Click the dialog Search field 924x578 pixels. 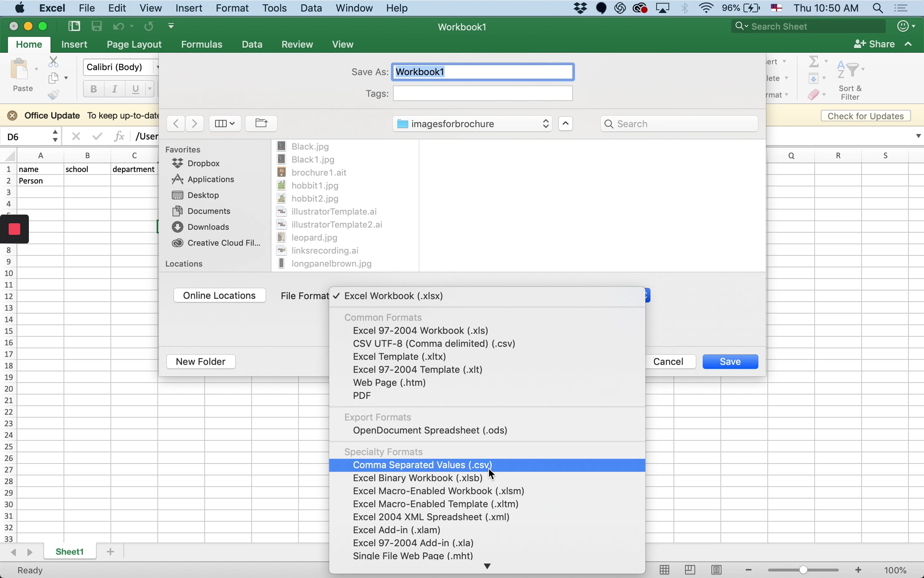(679, 124)
